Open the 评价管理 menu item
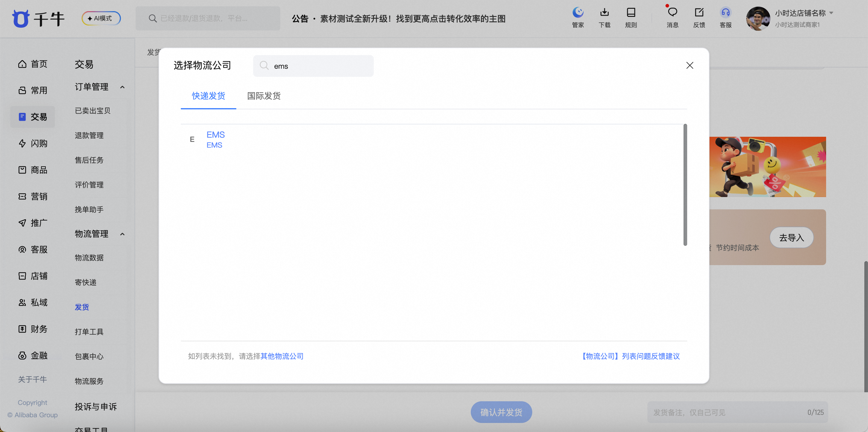The height and width of the screenshot is (432, 868). tap(89, 185)
